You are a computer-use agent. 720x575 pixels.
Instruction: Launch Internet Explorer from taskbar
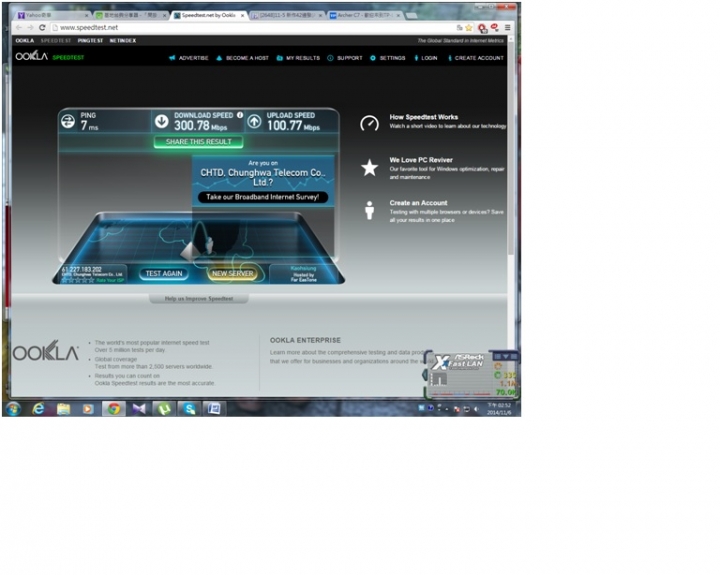click(x=38, y=408)
